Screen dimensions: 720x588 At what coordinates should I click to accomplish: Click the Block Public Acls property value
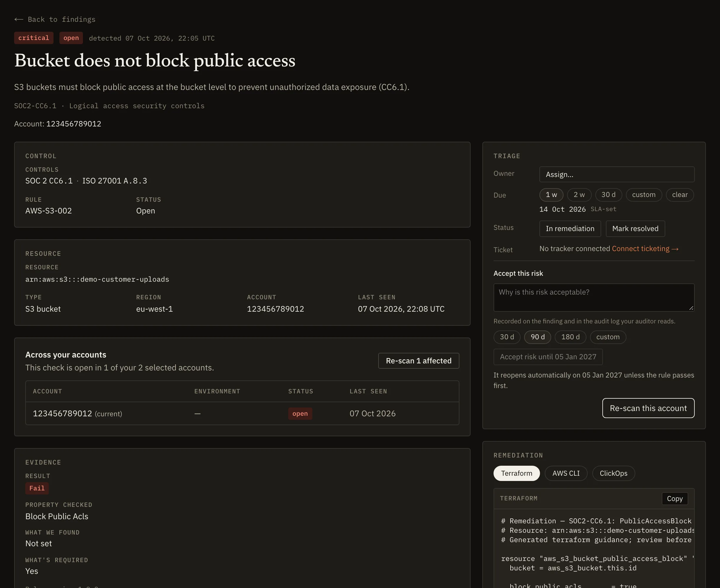(x=56, y=516)
